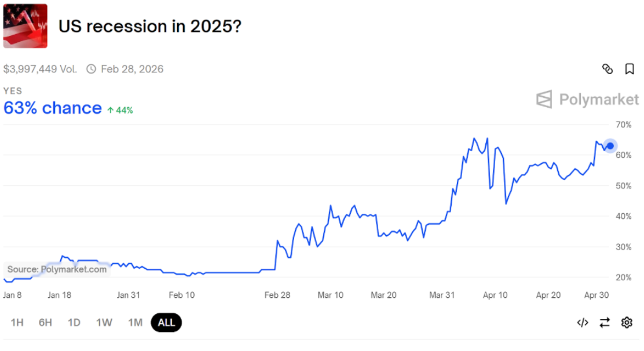Select the market title US recession in 2025?
Screen dimensions: 644x351
click(150, 26)
